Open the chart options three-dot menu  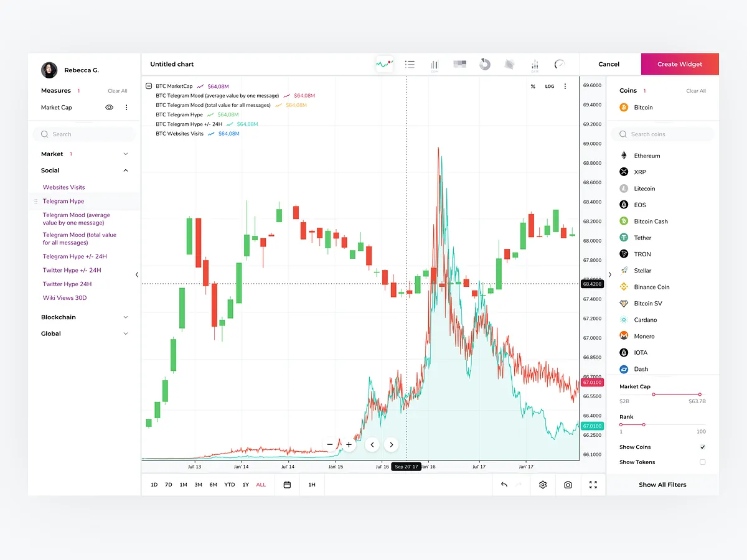click(565, 86)
